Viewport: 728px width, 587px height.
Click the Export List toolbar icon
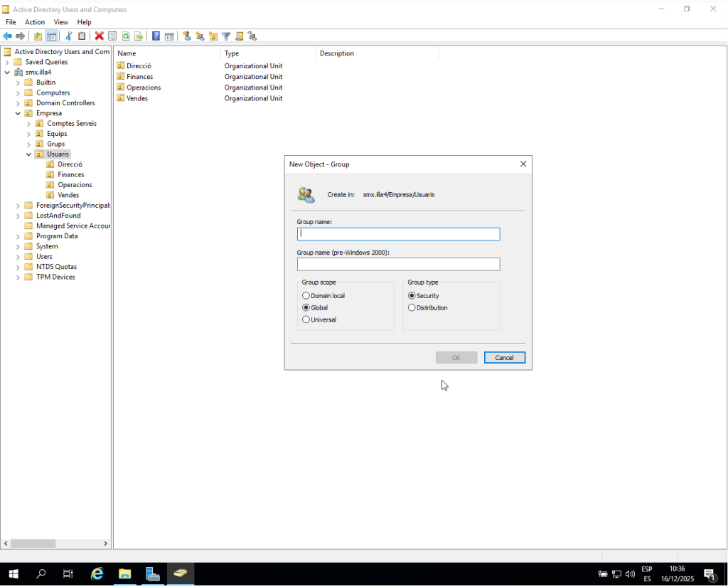click(139, 36)
